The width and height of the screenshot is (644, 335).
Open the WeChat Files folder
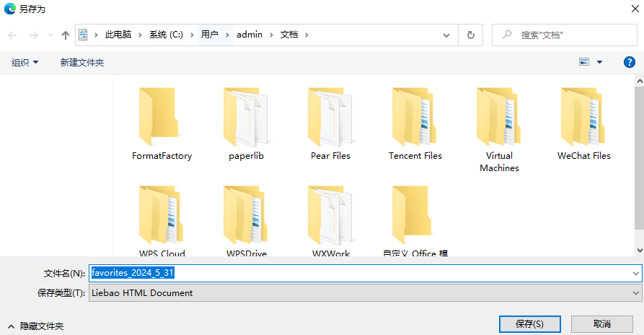pos(583,123)
